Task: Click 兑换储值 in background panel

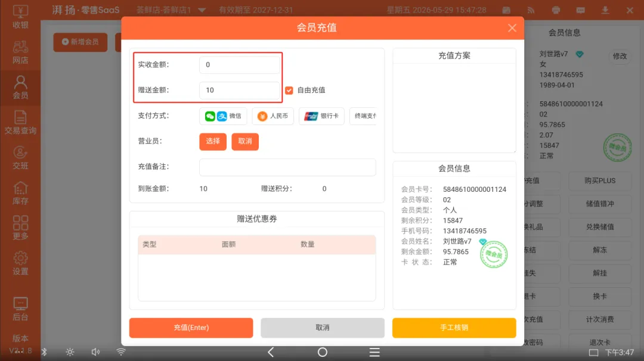Action: click(600, 227)
